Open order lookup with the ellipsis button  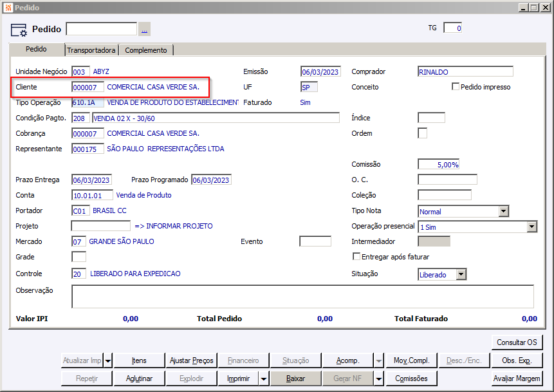click(144, 29)
